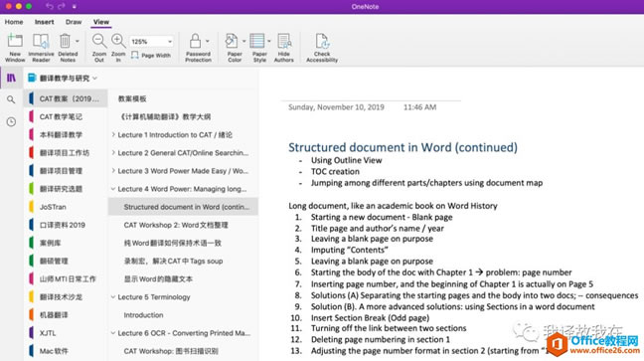The image size is (644, 361).
Task: Click Insert Section Break (Odd page) item
Action: coord(370,318)
